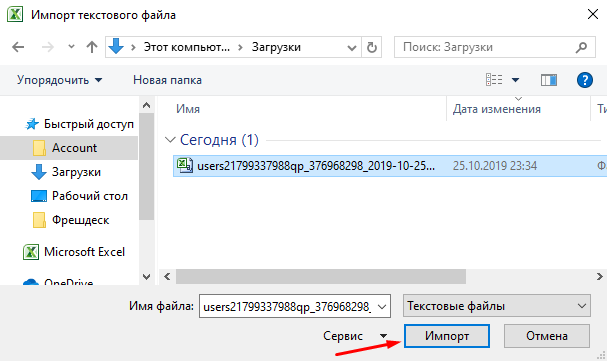Close the import dialog

[x=593, y=15]
